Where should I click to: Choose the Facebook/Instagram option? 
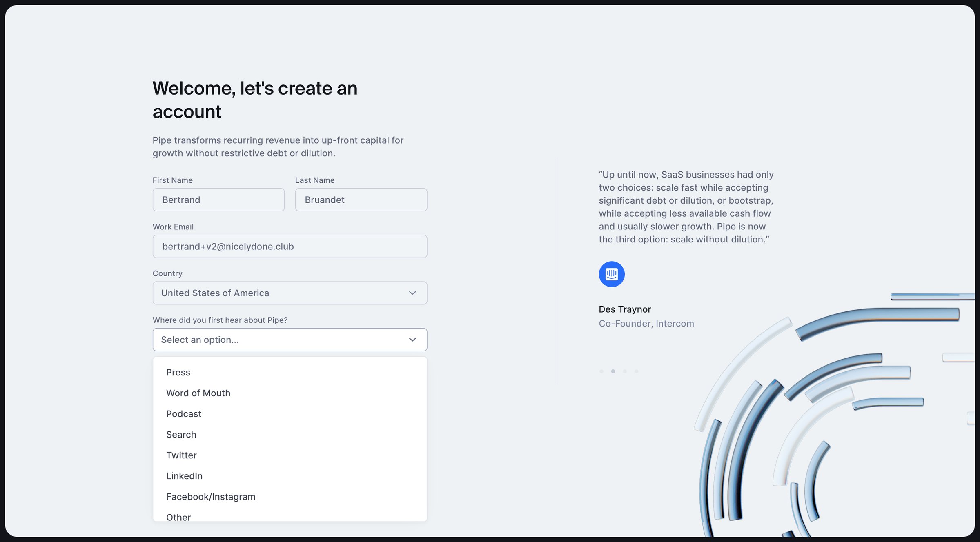290,497
